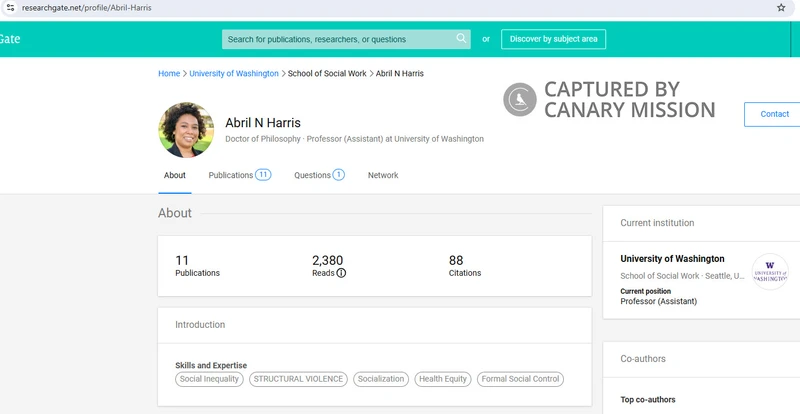Open Abril N Harris profile photo
This screenshot has width=800, height=414.
click(186, 130)
